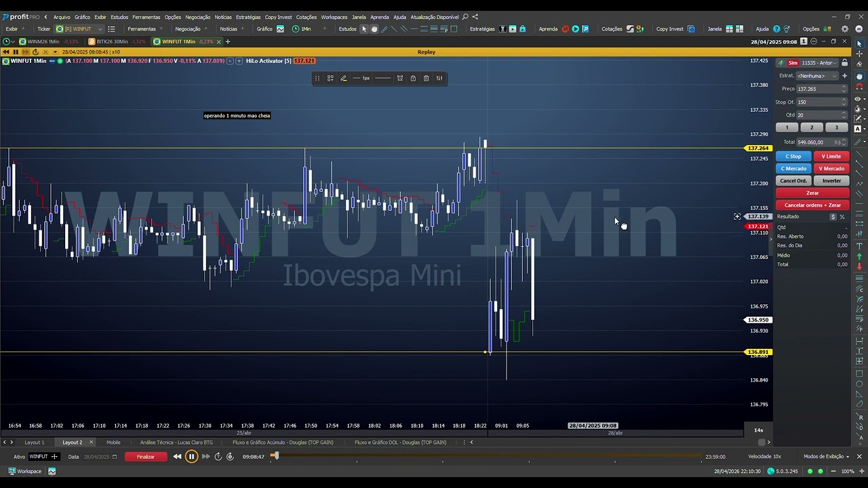Image resolution: width=868 pixels, height=488 pixels.
Task: Click the Cotações chart icon in toolbar
Action: coord(630,29)
